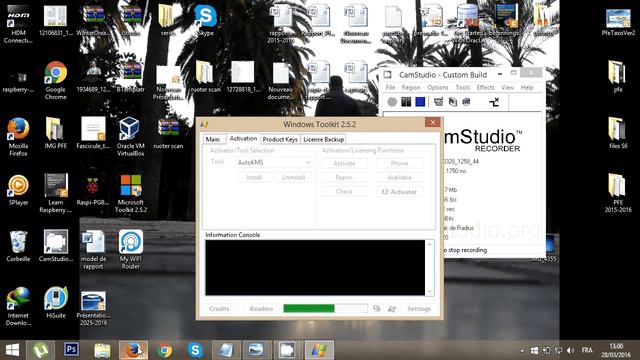Open the Google Chrome desktop shortcut
The height and width of the screenshot is (360, 640).
(56, 80)
